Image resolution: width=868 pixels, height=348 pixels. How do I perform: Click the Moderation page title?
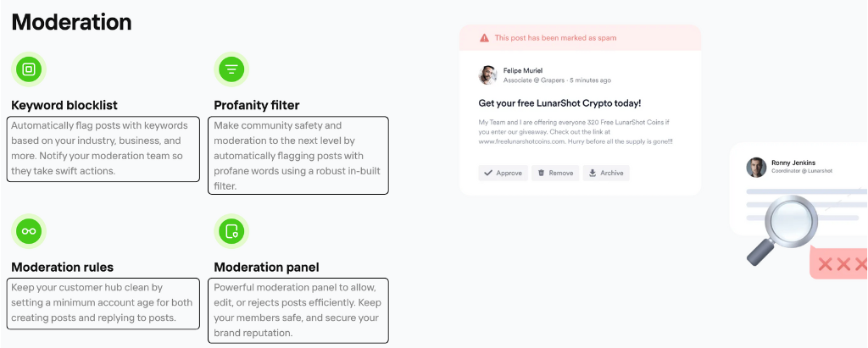point(71,22)
